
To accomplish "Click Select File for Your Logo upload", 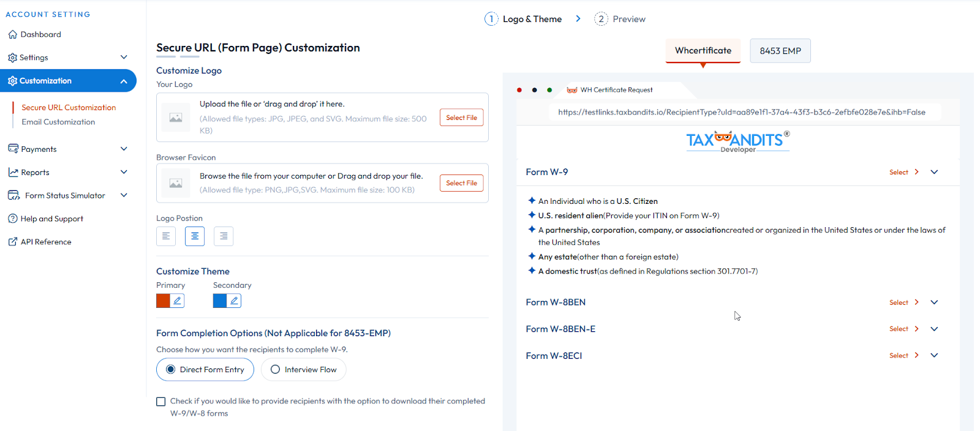I will pos(461,118).
